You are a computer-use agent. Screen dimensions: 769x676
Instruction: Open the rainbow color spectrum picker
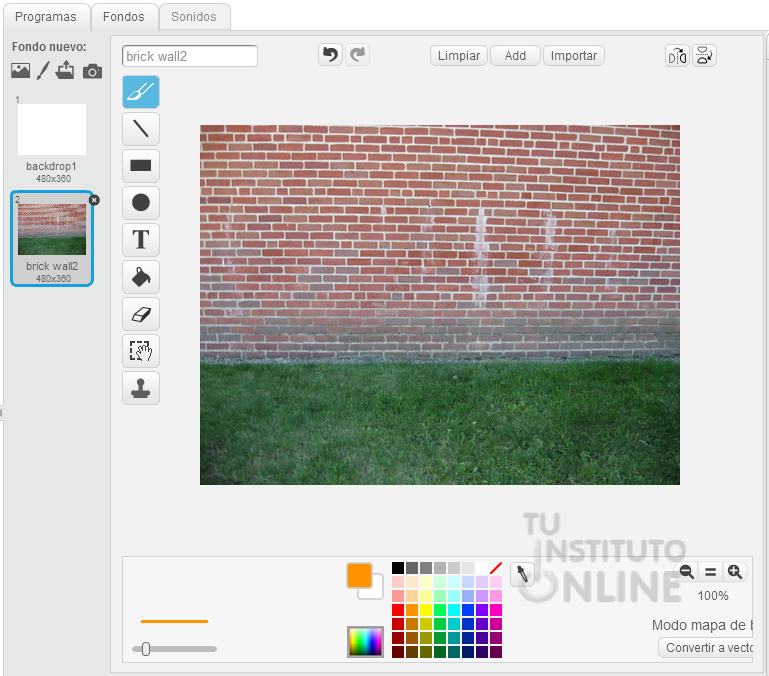pyautogui.click(x=365, y=641)
